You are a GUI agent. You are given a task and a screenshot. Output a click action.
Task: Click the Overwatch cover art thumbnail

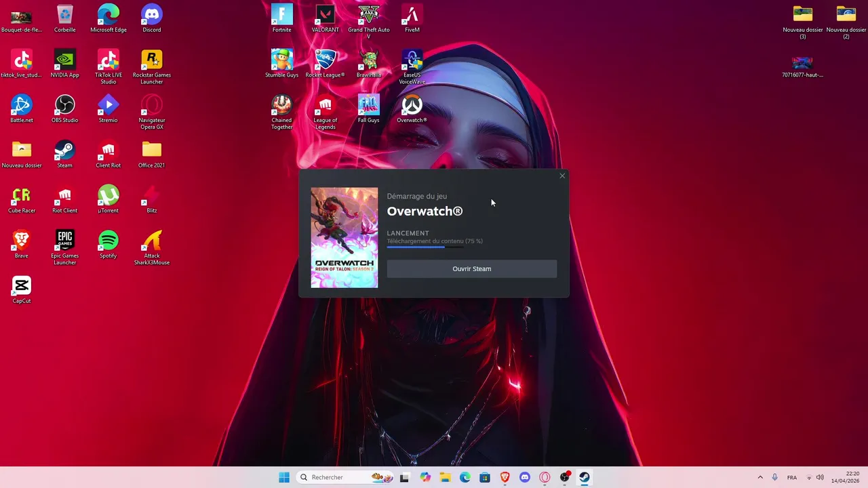(x=344, y=238)
